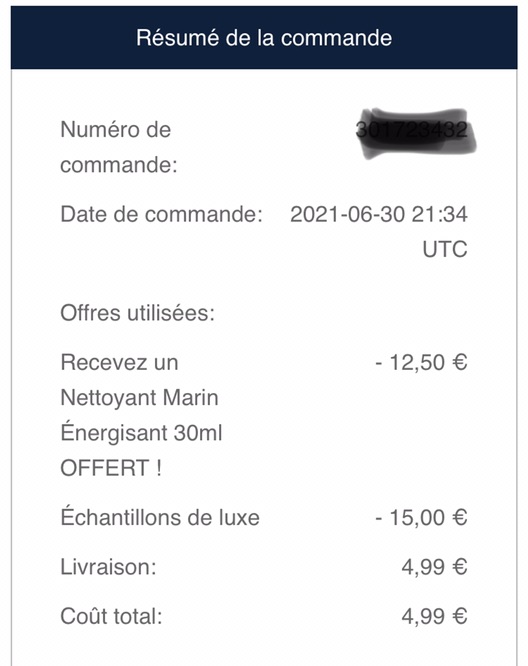Image resolution: width=528 pixels, height=666 pixels.
Task: Click the 2021-06-30 21:34 order date
Action: coord(378,214)
